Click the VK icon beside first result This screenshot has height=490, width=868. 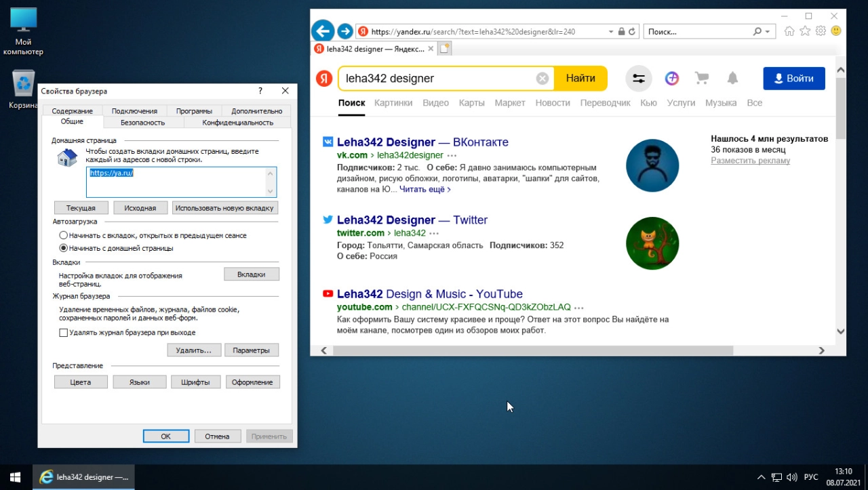pos(328,142)
